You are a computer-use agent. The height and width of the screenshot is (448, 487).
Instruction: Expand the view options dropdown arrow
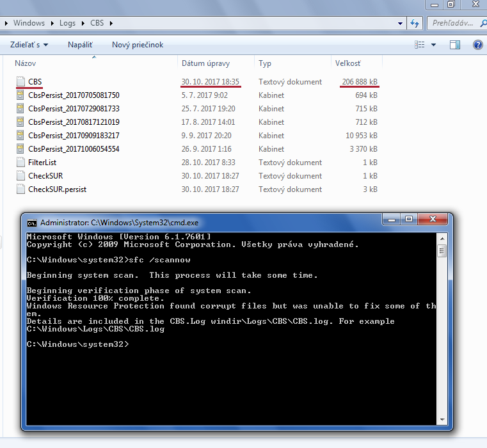[x=433, y=45]
